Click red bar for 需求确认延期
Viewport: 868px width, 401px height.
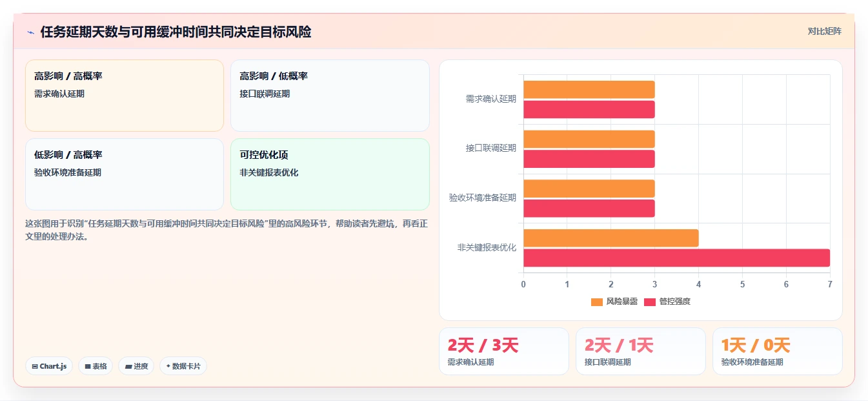589,109
